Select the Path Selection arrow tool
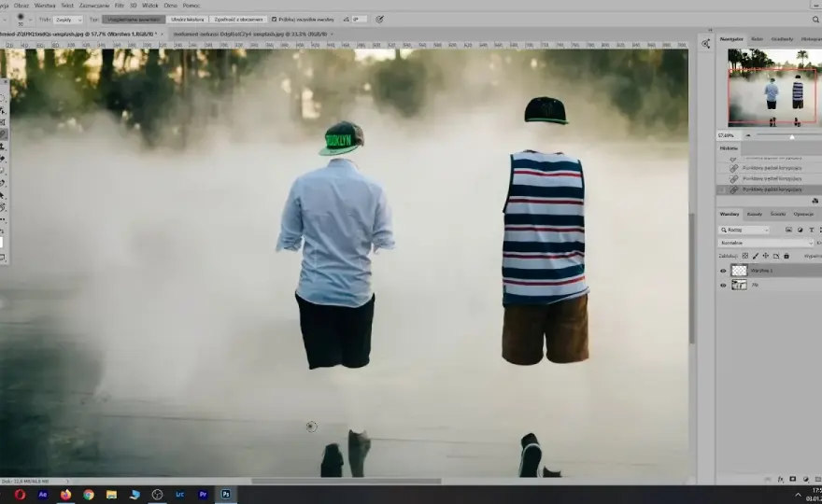 (2, 195)
